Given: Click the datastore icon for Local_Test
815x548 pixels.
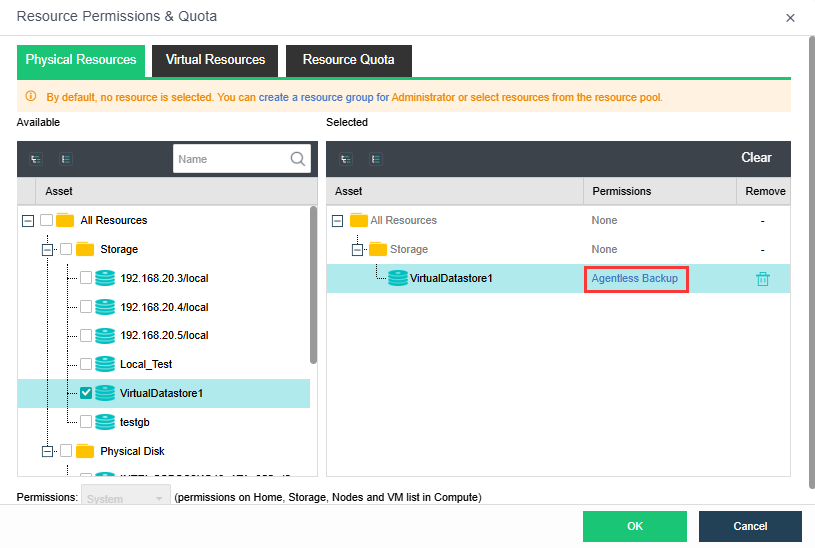Looking at the screenshot, I should tap(105, 364).
